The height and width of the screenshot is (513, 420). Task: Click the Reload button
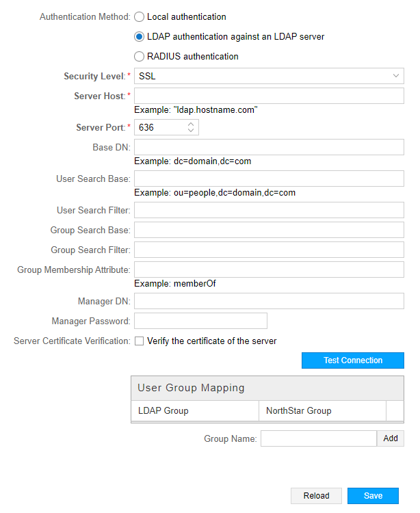click(316, 496)
